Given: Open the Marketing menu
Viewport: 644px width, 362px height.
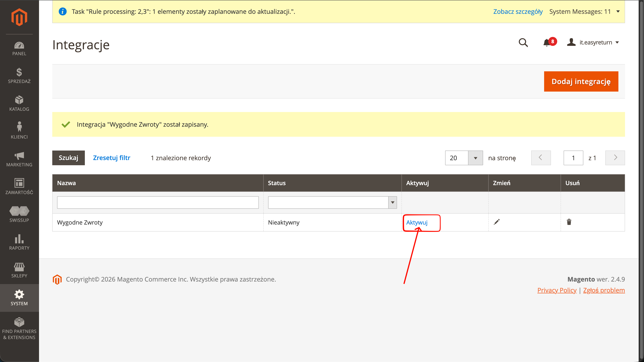Looking at the screenshot, I should point(19,159).
